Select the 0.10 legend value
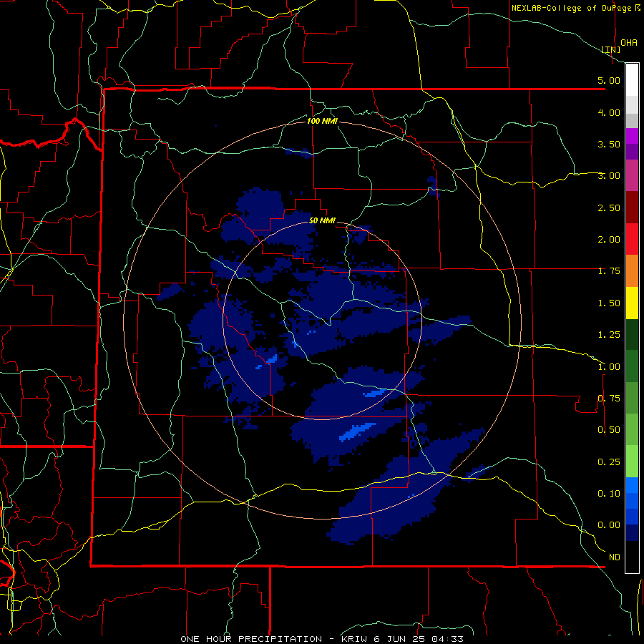The height and width of the screenshot is (644, 644). pos(609,494)
